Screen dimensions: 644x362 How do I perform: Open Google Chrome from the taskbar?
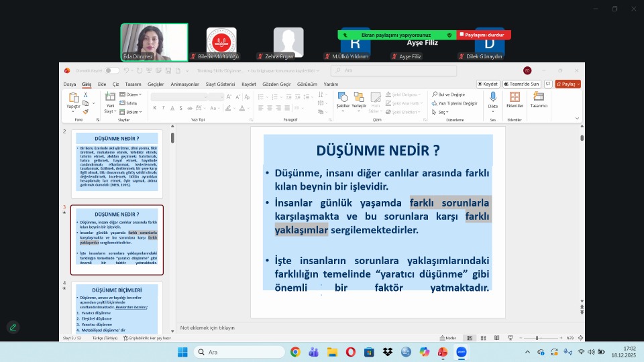295,352
